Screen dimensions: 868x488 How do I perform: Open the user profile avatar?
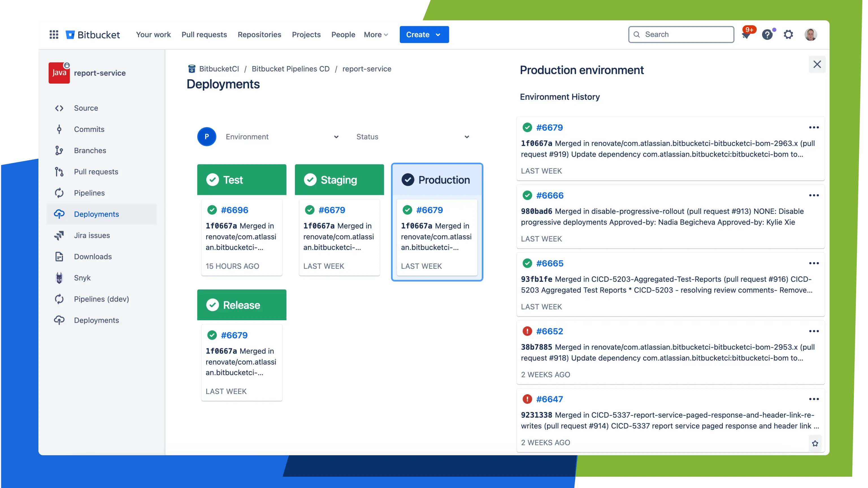tap(810, 34)
